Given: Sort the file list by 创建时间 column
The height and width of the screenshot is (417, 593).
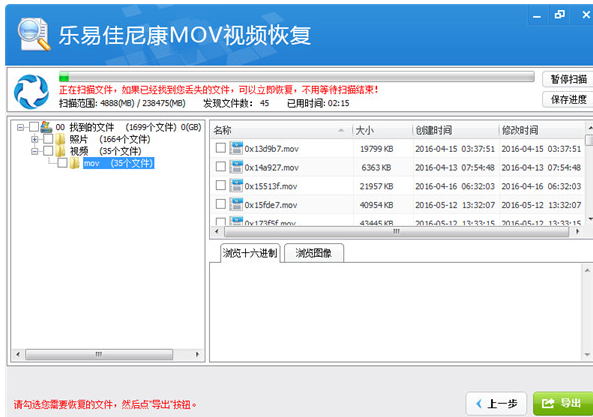Looking at the screenshot, I should coord(455,130).
